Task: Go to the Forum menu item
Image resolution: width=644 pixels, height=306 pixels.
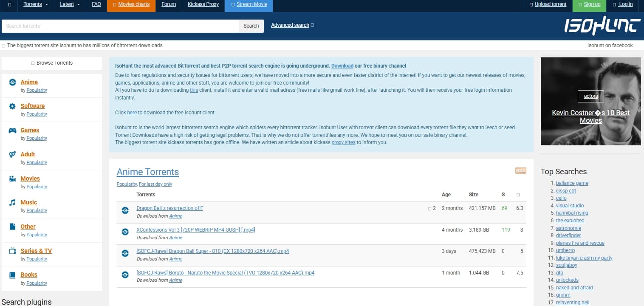Action: [169, 4]
